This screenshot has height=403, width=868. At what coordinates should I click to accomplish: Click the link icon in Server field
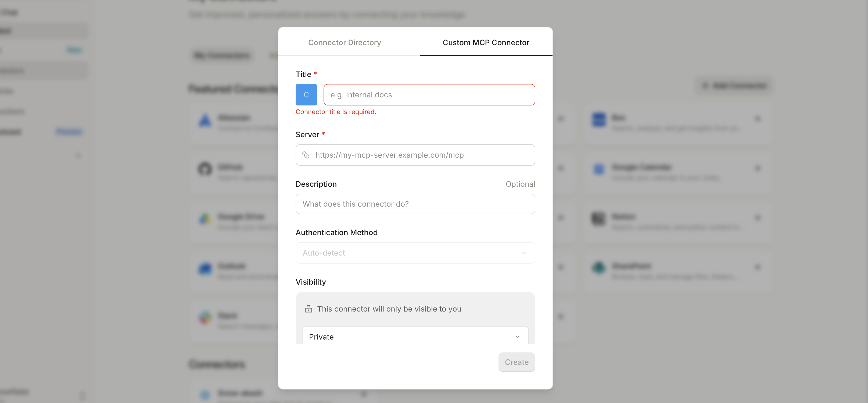click(306, 155)
